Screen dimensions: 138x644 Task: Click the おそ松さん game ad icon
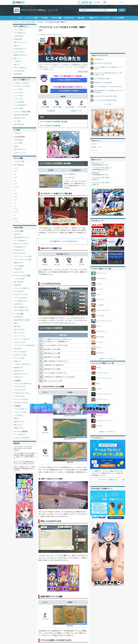[44, 78]
